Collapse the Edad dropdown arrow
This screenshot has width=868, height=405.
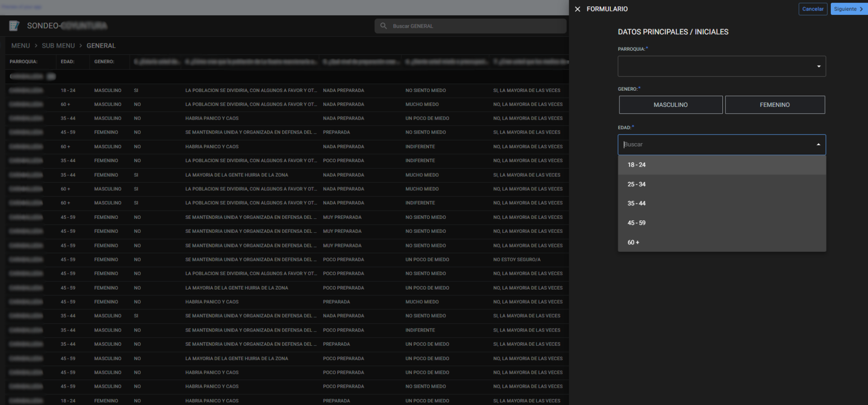(819, 145)
